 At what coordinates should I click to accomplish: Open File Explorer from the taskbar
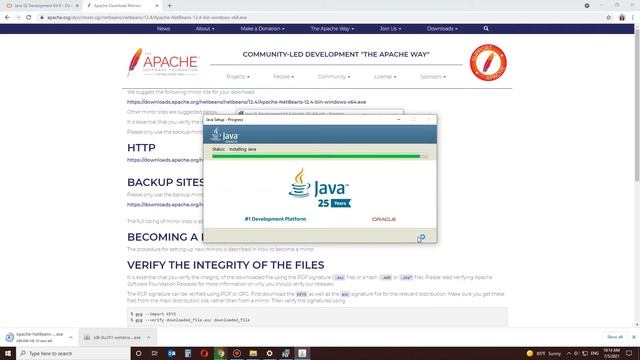253,353
